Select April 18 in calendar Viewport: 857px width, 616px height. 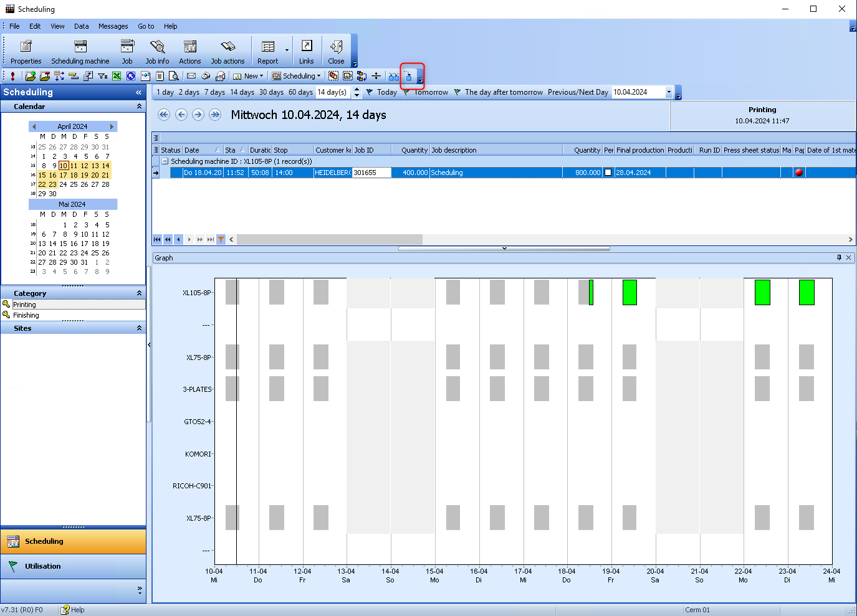pos(74,175)
